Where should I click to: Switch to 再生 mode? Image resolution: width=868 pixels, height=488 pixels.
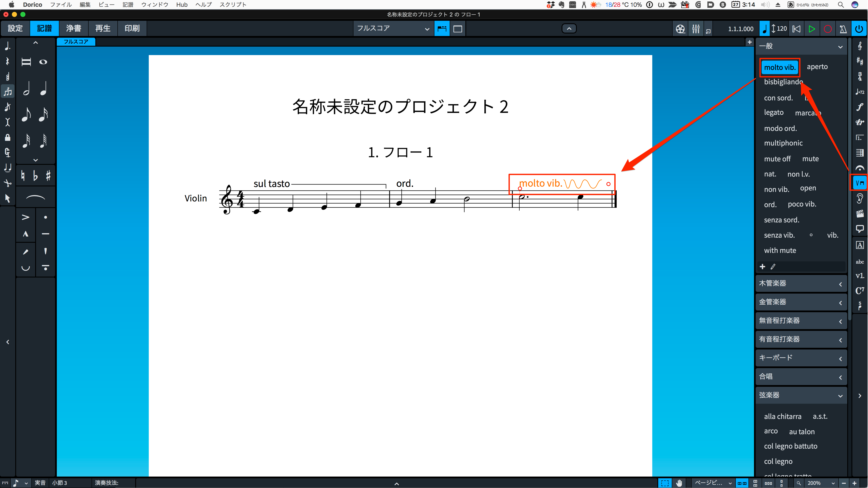(x=103, y=29)
